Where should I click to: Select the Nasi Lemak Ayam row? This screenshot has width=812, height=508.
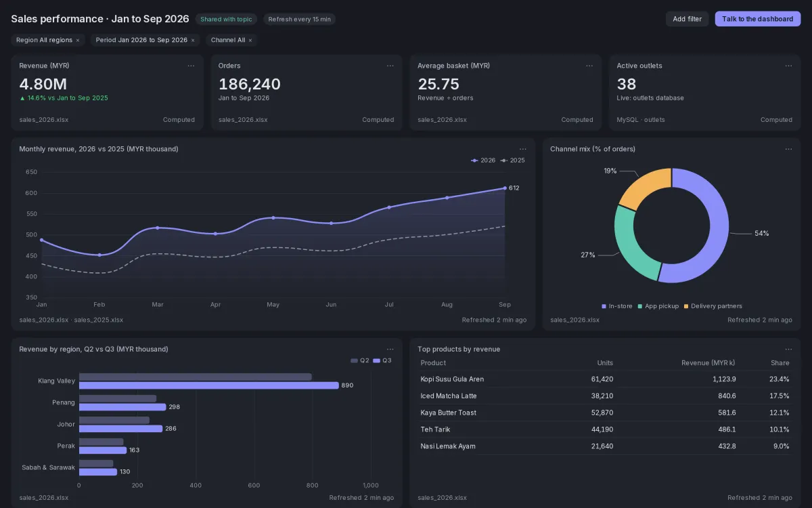coord(605,446)
